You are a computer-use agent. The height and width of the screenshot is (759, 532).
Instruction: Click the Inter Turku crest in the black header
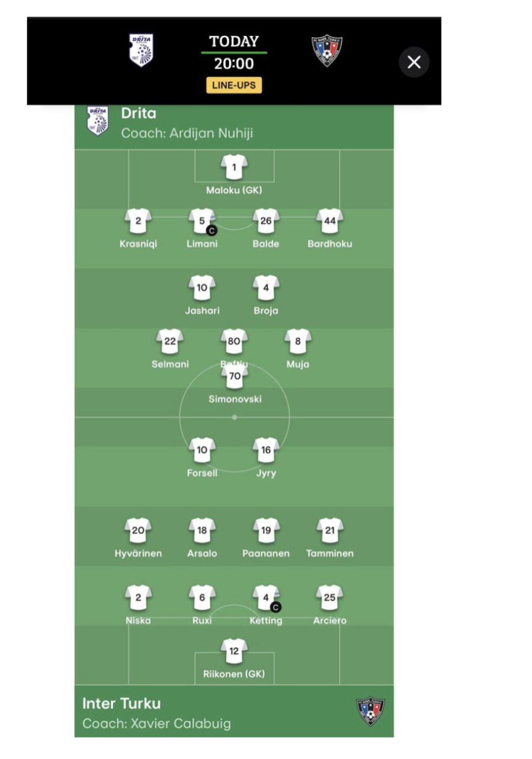click(327, 50)
